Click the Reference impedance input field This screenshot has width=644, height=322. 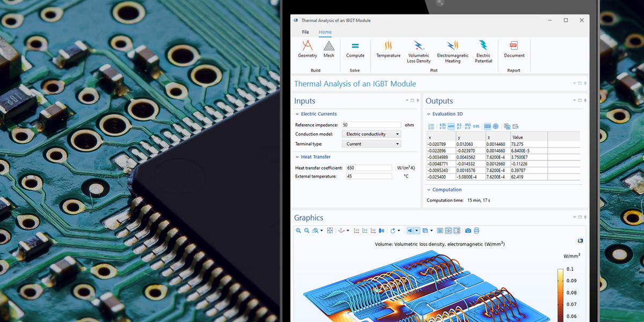tap(371, 125)
